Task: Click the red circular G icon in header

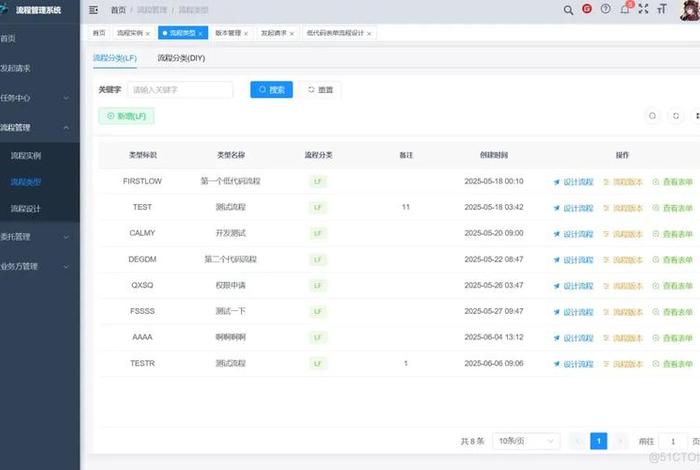Action: pos(587,9)
